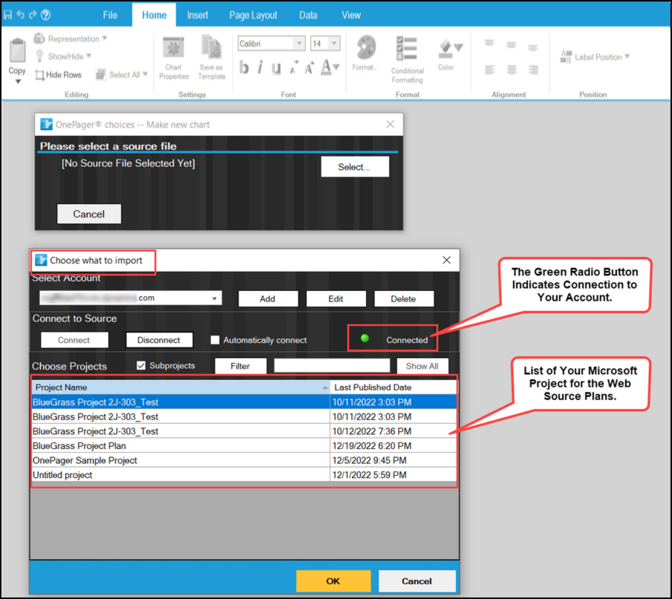Click the filter text input field
The image size is (672, 599).
click(332, 366)
